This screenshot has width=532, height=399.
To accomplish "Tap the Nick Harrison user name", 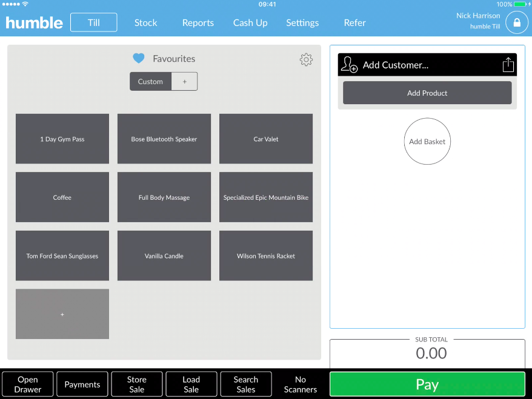I will [x=477, y=16].
